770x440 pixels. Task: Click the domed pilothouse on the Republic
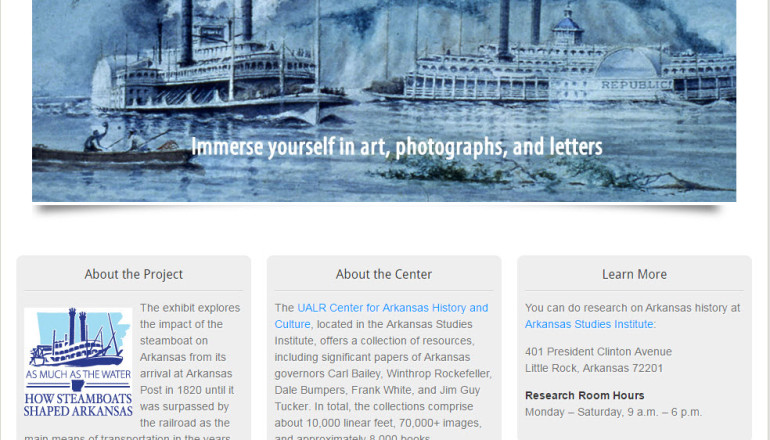tap(568, 27)
